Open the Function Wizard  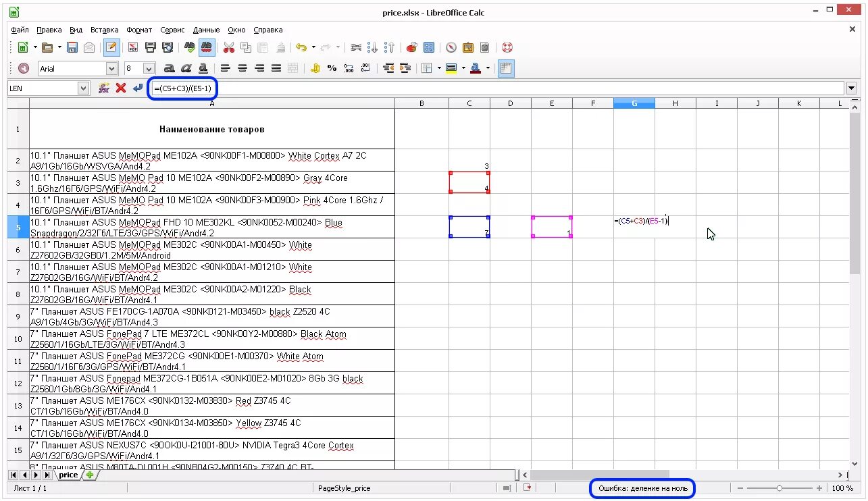coord(103,88)
